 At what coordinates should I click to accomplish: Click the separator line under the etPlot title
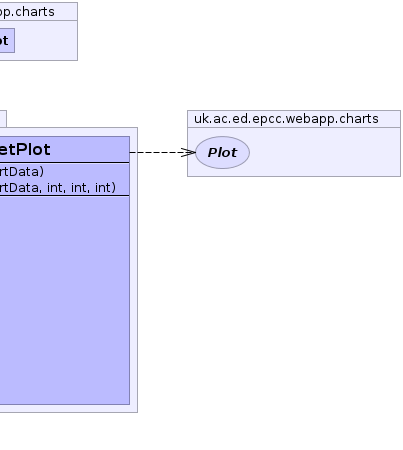click(x=65, y=162)
